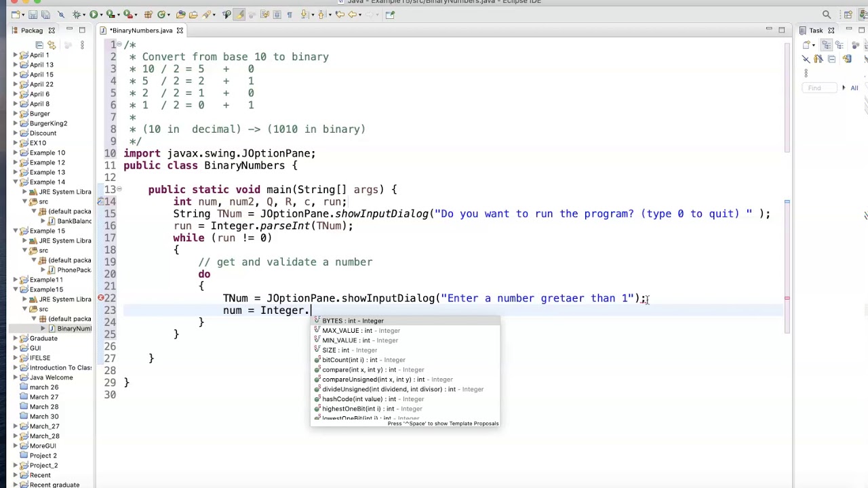Select the Package Explorer tab
This screenshot has height=488, width=868.
coord(31,30)
